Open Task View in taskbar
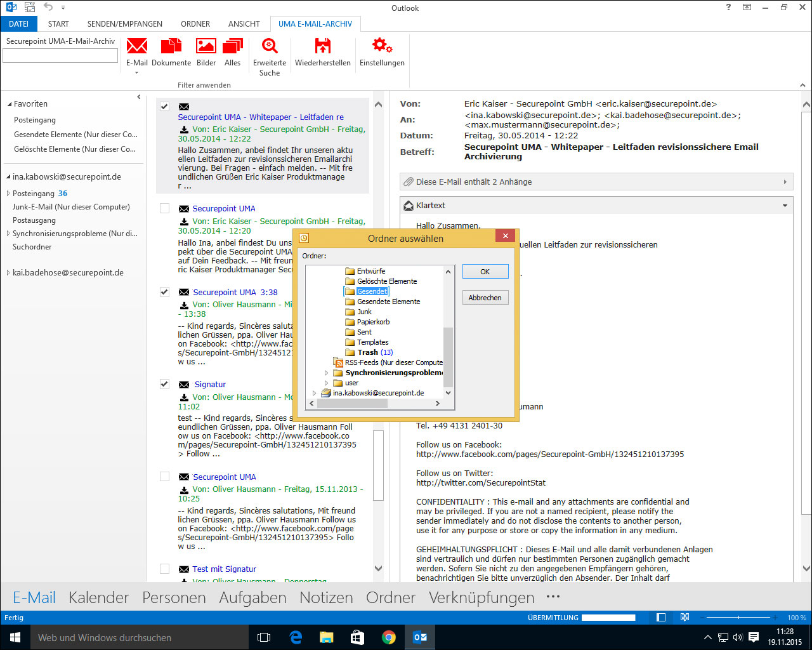 coord(264,637)
